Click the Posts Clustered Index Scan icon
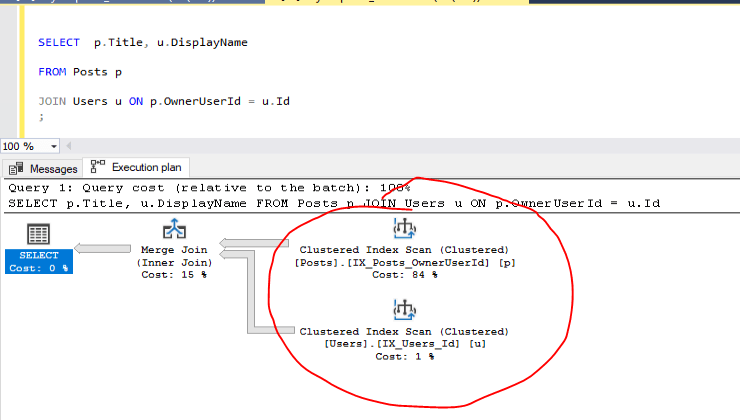The width and height of the screenshot is (740, 420). [403, 228]
